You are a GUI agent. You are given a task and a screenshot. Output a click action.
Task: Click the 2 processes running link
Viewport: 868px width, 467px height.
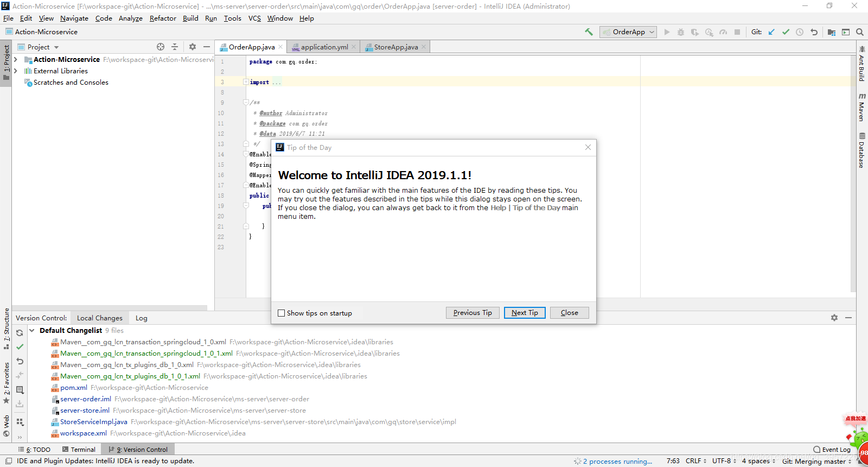617,461
